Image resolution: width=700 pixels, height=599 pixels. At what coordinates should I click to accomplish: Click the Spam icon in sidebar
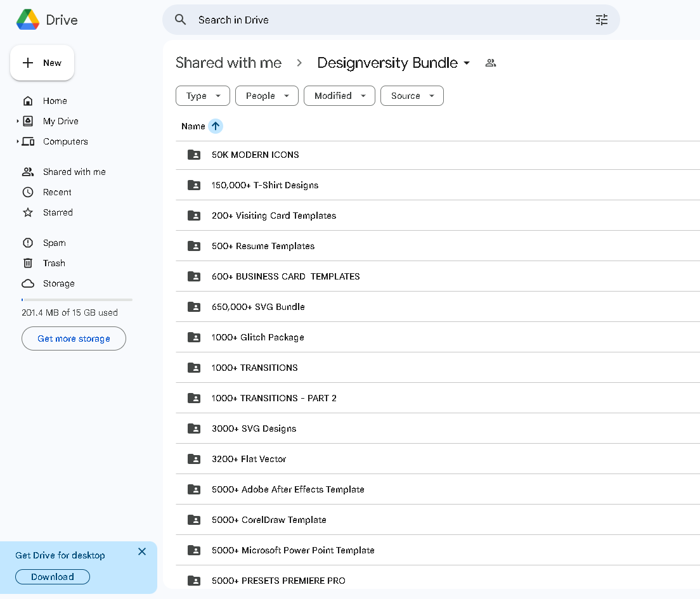(x=28, y=243)
